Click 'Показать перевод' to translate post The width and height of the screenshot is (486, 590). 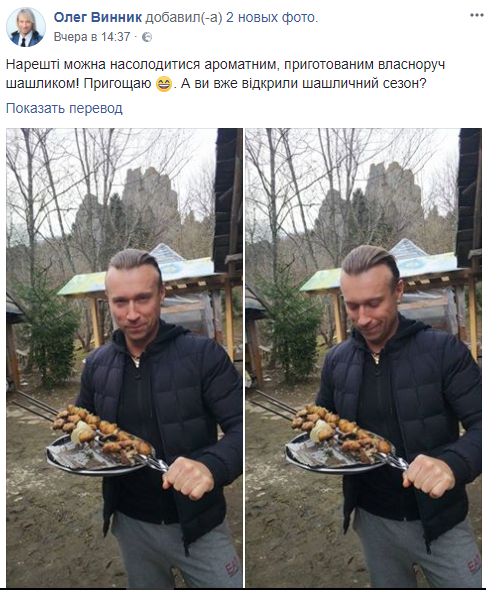tap(64, 108)
